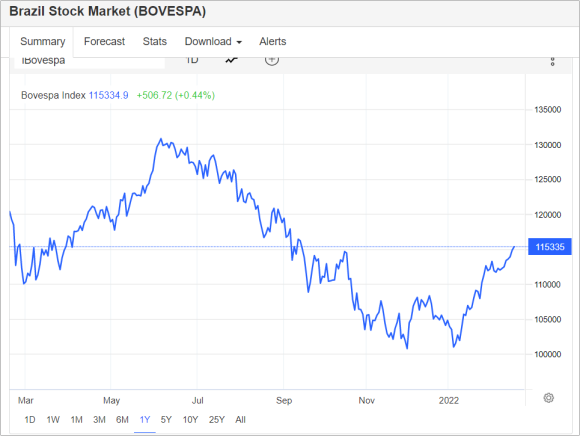Open the chart settings gear icon
Image resolution: width=580 pixels, height=436 pixels.
549,398
